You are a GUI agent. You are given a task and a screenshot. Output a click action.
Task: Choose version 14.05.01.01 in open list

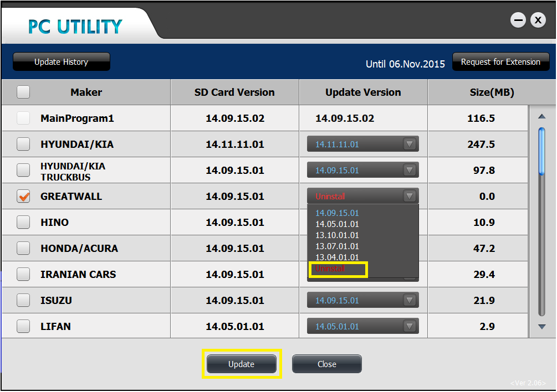click(337, 224)
